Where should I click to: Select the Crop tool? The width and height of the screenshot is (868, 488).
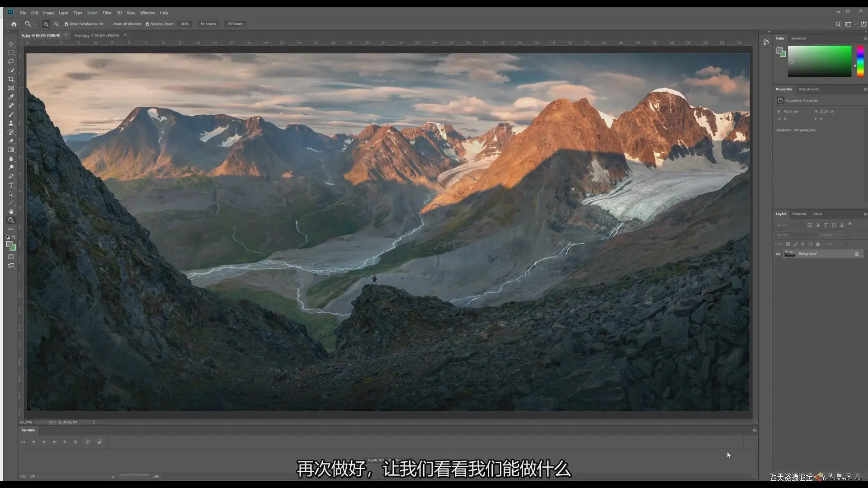tap(11, 79)
